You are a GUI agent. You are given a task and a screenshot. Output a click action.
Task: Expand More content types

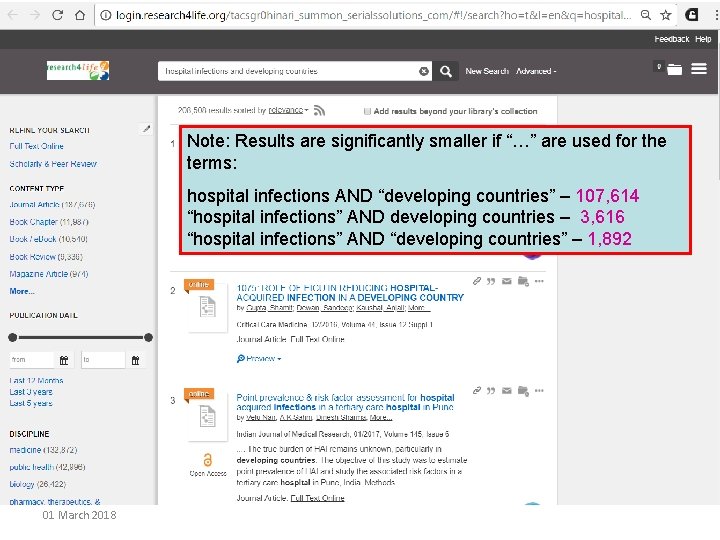pos(22,291)
